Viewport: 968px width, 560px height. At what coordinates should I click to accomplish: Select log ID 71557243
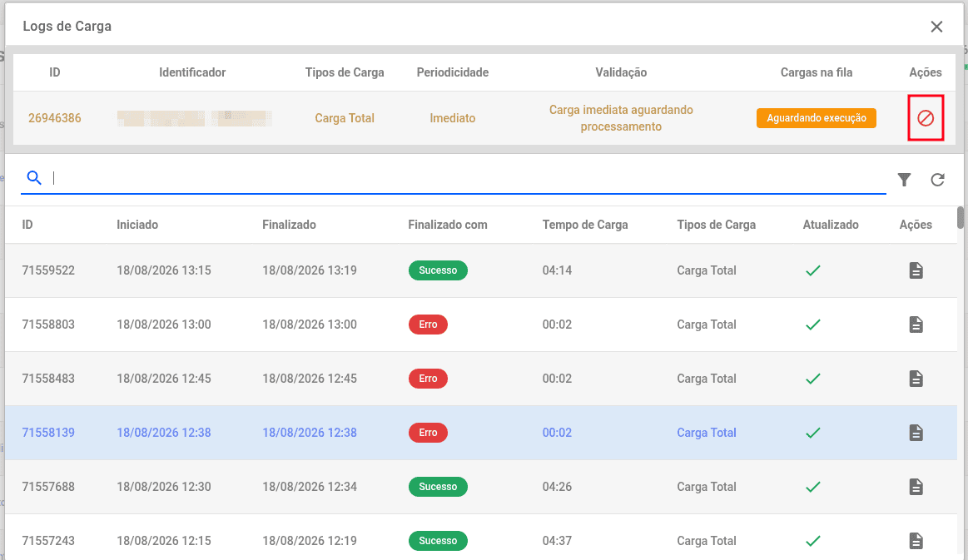tap(48, 541)
